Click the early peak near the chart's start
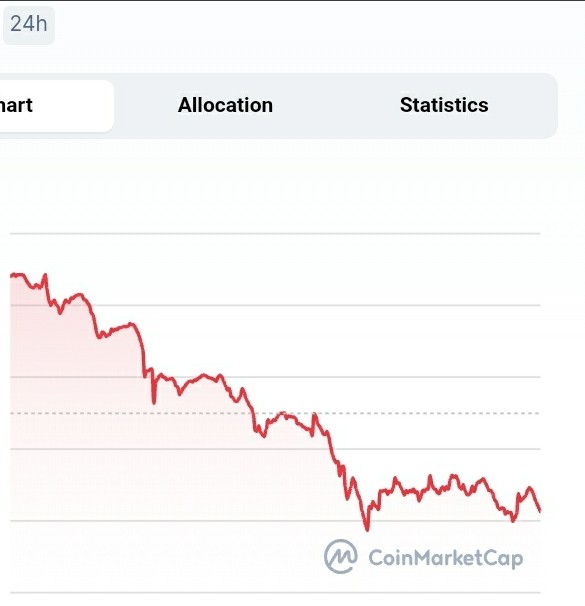This screenshot has height=606, width=585. pyautogui.click(x=45, y=275)
